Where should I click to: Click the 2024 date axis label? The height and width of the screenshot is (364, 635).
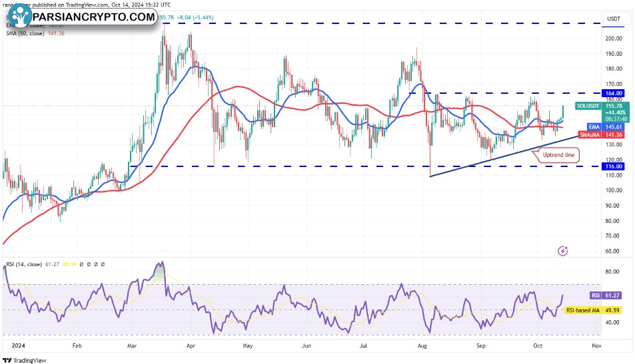pyautogui.click(x=18, y=346)
